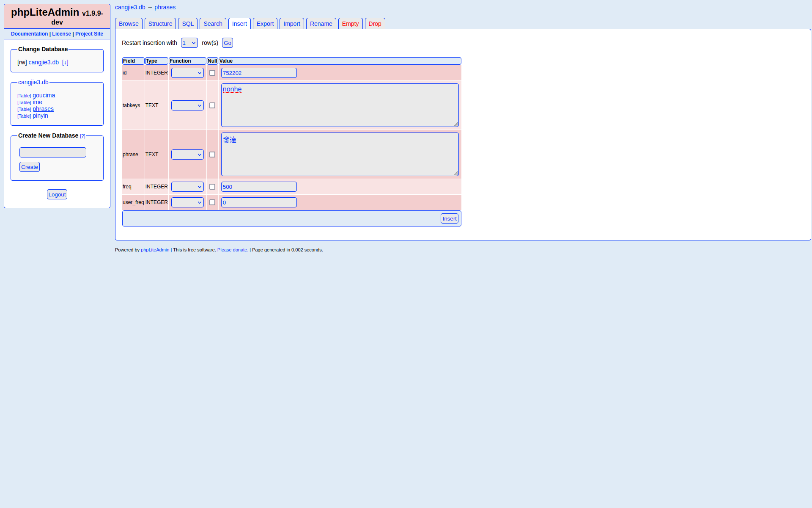The height and width of the screenshot is (508, 812).
Task: Toggle Null checkbox for user_freq row
Action: (212, 202)
